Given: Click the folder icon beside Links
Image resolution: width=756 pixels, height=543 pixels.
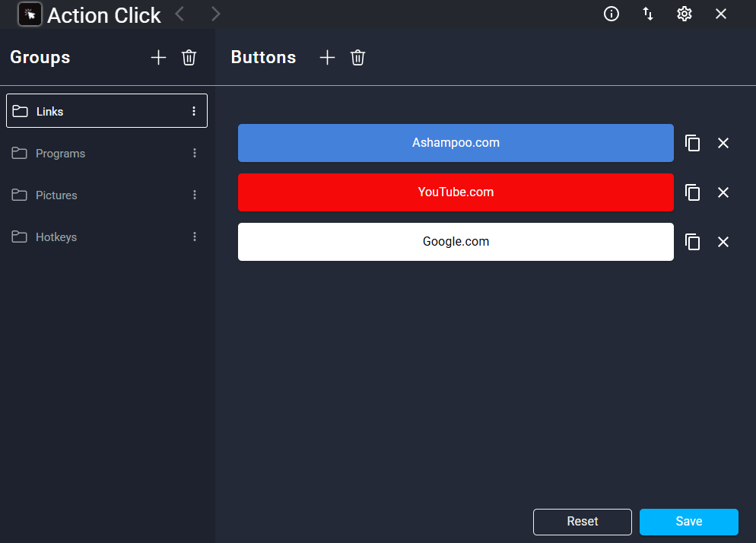Looking at the screenshot, I should (20, 111).
